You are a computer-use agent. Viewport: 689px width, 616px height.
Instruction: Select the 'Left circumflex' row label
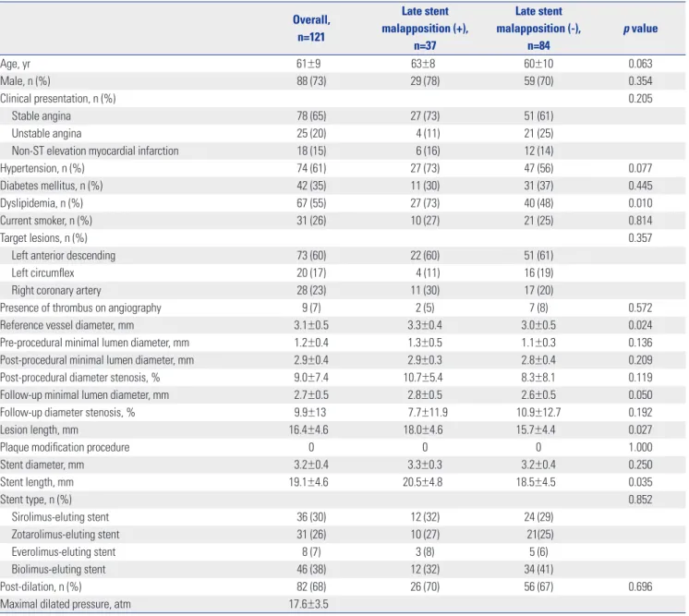pyautogui.click(x=42, y=272)
